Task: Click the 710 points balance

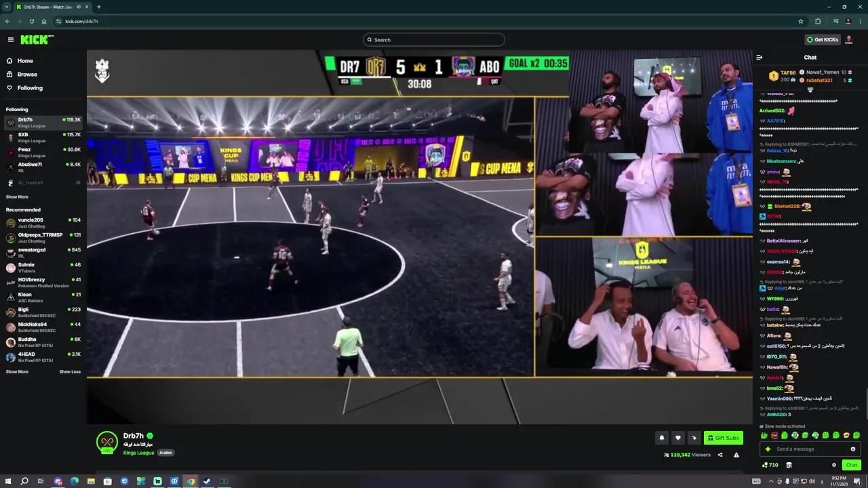Action: coord(770,465)
